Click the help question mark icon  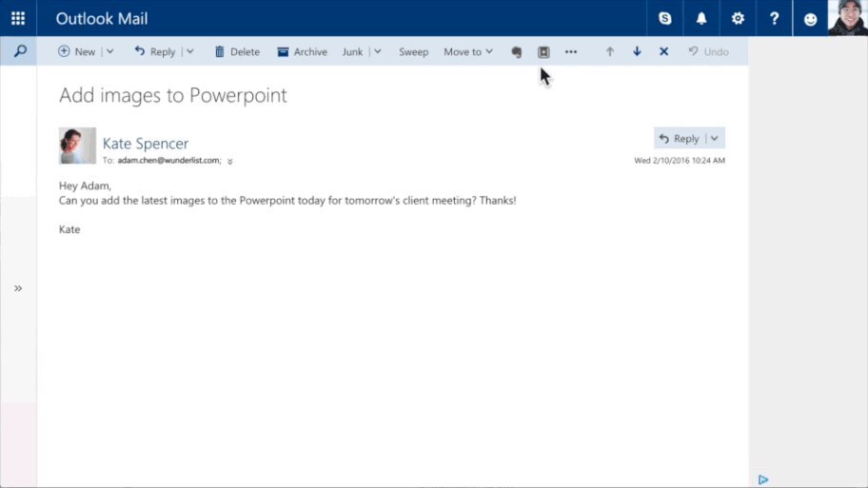click(774, 19)
